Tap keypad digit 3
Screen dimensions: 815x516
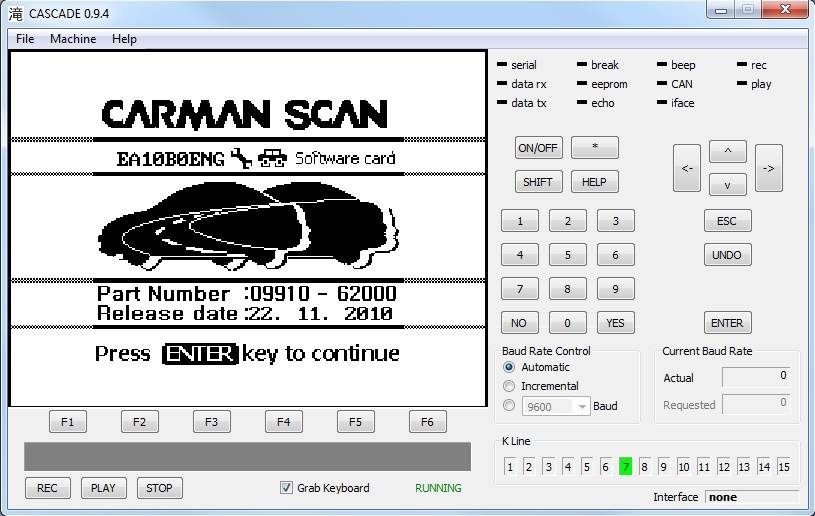615,221
